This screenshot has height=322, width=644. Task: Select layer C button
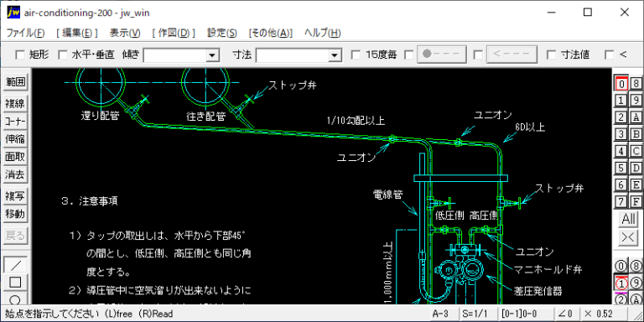[636, 151]
